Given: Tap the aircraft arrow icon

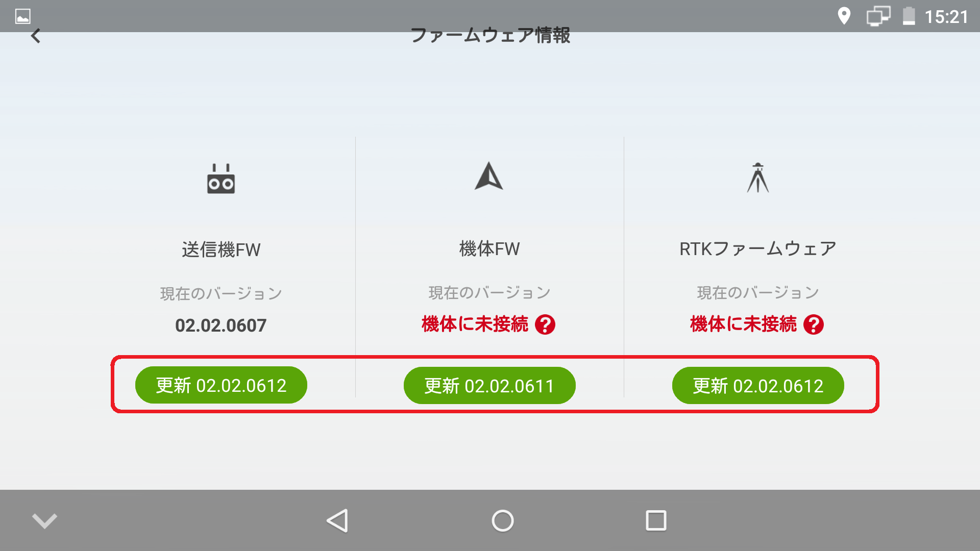Looking at the screenshot, I should click(489, 177).
